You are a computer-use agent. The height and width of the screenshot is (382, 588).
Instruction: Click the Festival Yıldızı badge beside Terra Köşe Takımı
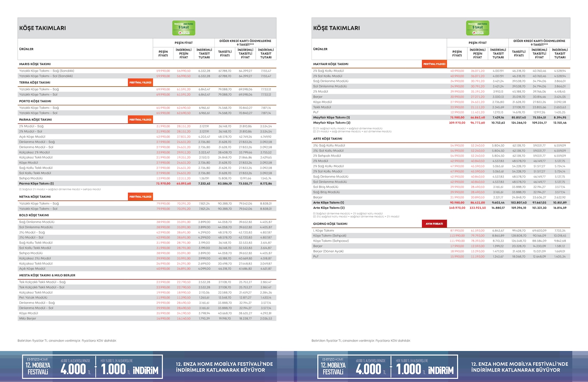[x=140, y=83]
